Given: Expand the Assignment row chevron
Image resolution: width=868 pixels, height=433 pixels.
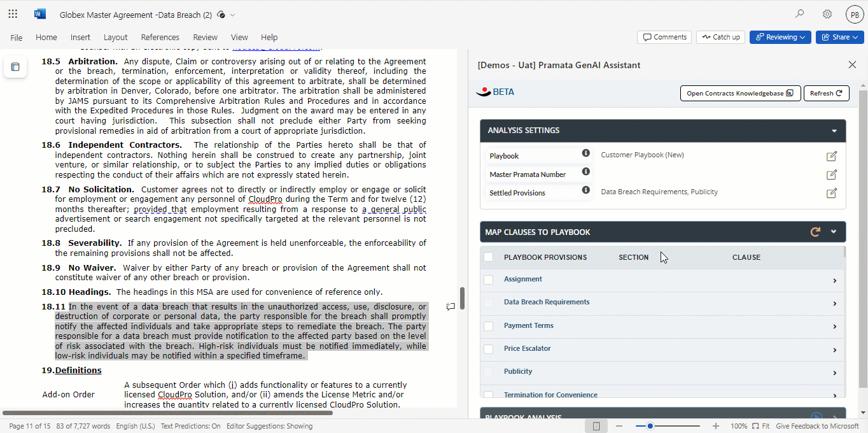Looking at the screenshot, I should pos(835,281).
